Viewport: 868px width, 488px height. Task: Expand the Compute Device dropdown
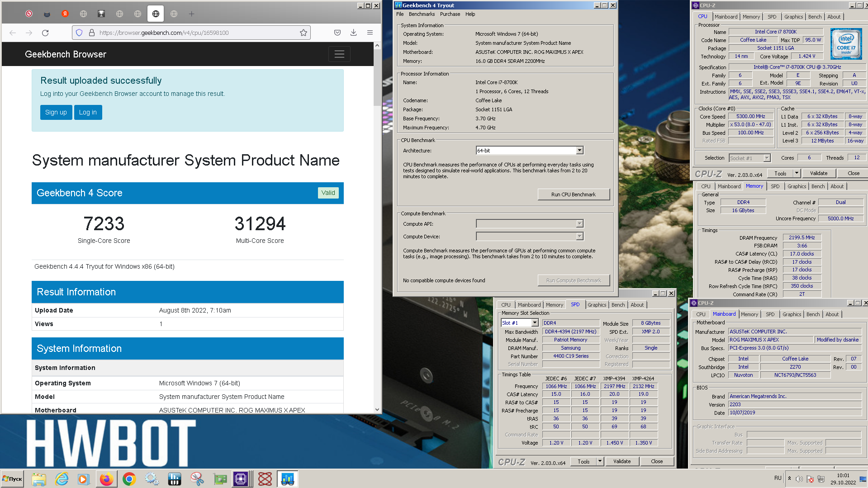pyautogui.click(x=579, y=237)
